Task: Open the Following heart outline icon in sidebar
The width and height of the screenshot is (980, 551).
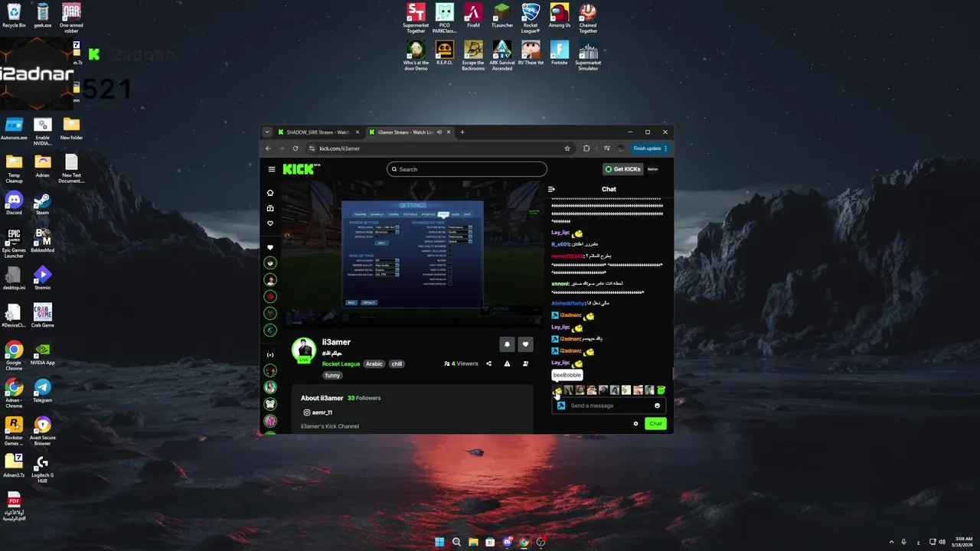Action: [x=269, y=223]
